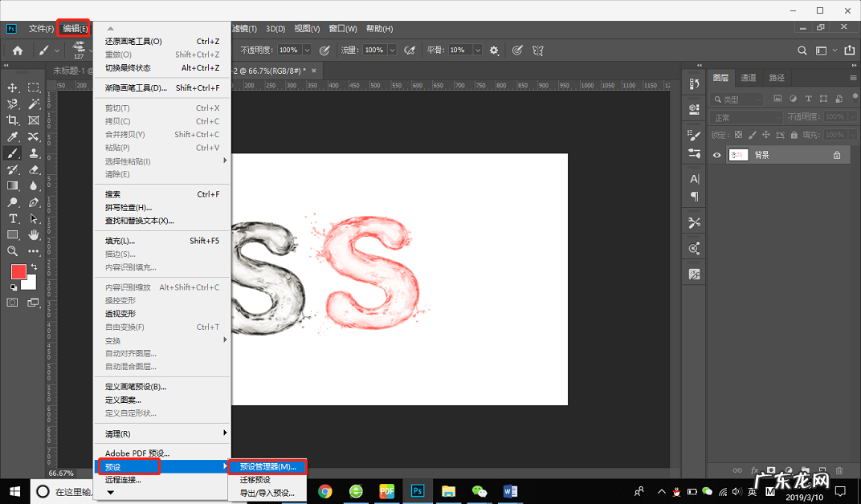This screenshot has height=504, width=861.
Task: Open the smoothing options gear icon
Action: (494, 50)
